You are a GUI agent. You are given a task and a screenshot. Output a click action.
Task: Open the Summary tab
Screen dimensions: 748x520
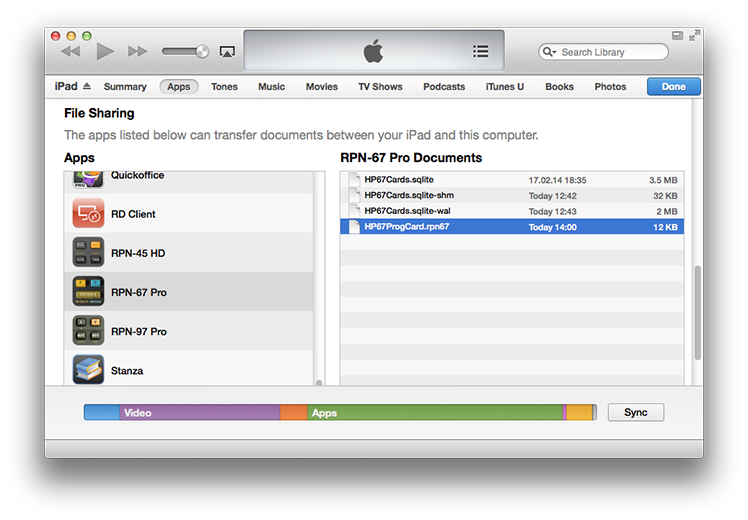[125, 87]
